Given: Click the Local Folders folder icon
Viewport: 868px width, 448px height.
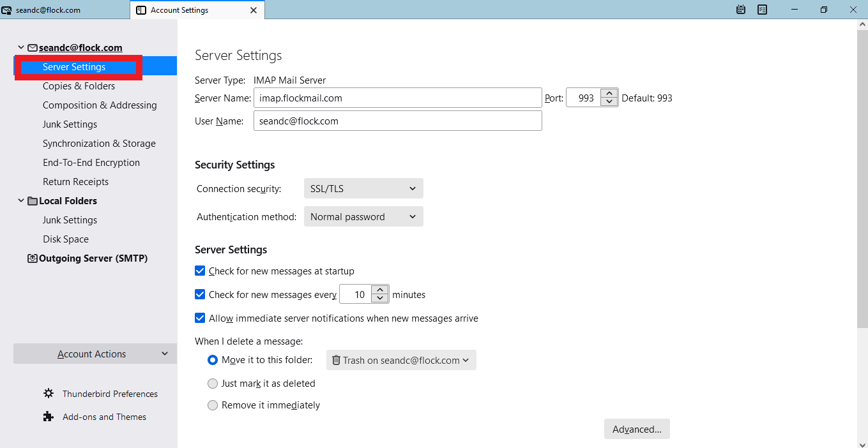Looking at the screenshot, I should click(x=32, y=201).
